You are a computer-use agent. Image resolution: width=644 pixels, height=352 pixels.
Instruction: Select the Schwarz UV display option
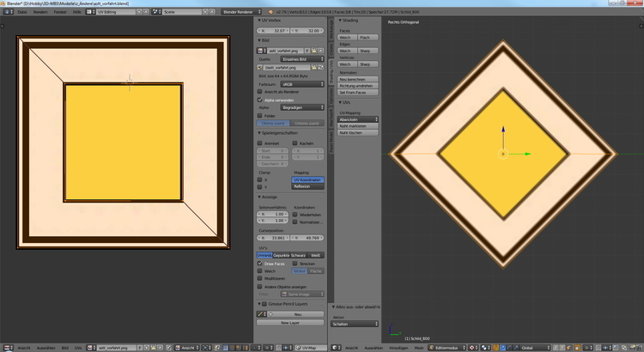coord(299,255)
